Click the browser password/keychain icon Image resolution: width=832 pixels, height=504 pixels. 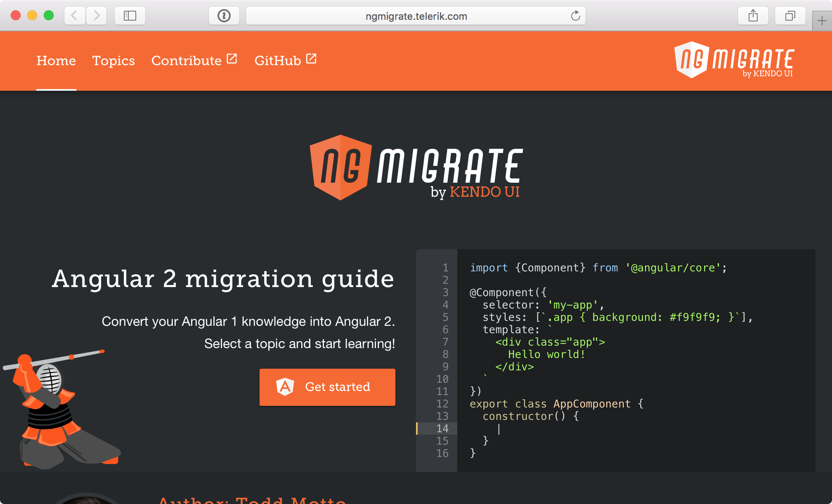(225, 15)
